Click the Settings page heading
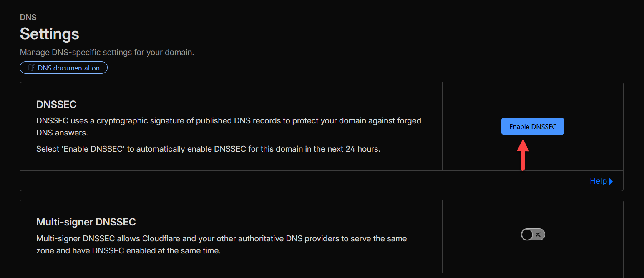The width and height of the screenshot is (644, 278). pyautogui.click(x=50, y=34)
